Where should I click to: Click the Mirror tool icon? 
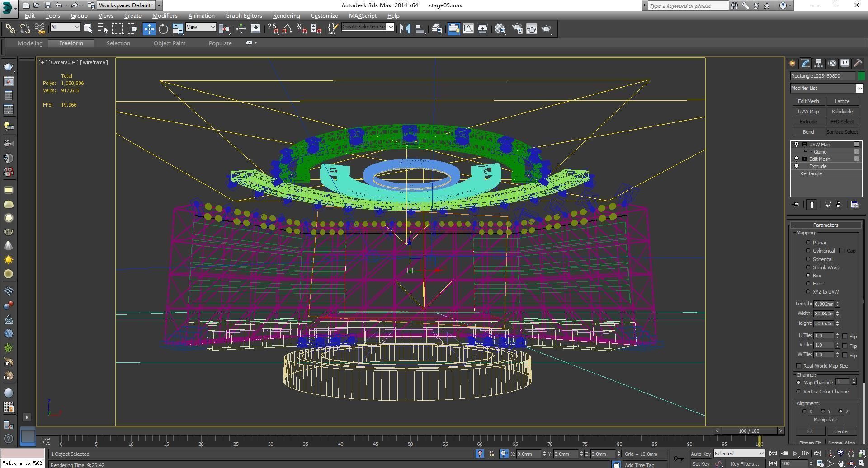pyautogui.click(x=405, y=29)
